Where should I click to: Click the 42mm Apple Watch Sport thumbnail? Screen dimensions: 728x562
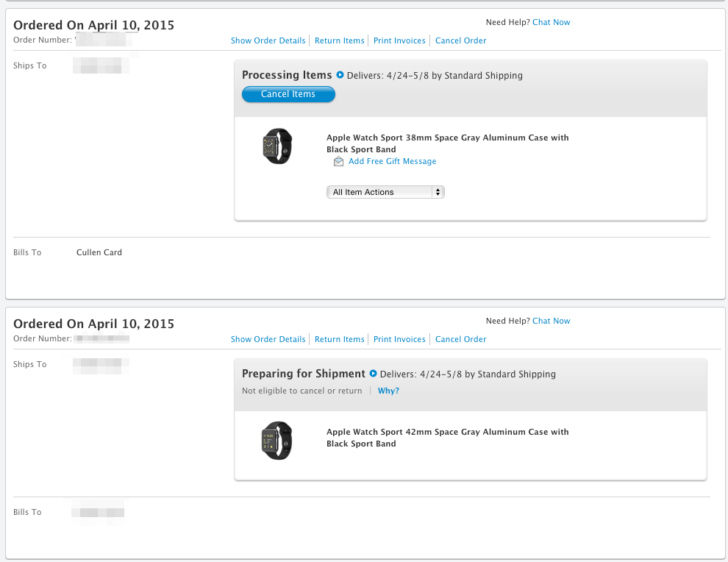pos(277,441)
